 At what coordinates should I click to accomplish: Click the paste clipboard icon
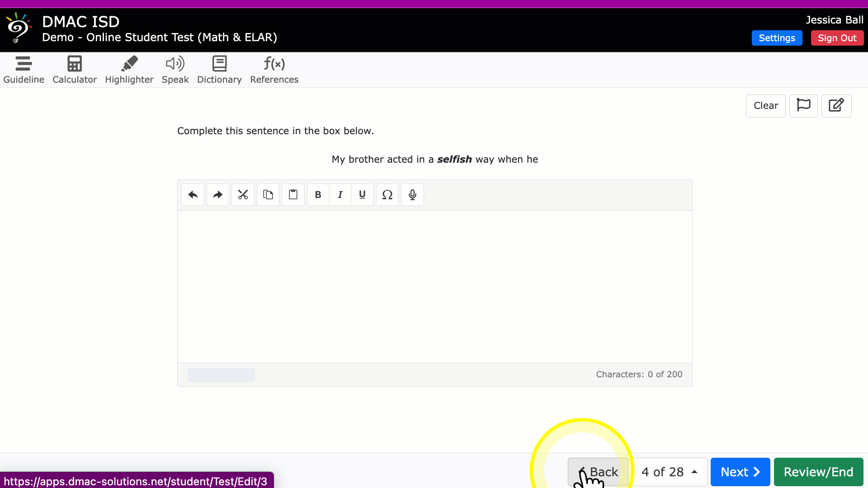(293, 195)
